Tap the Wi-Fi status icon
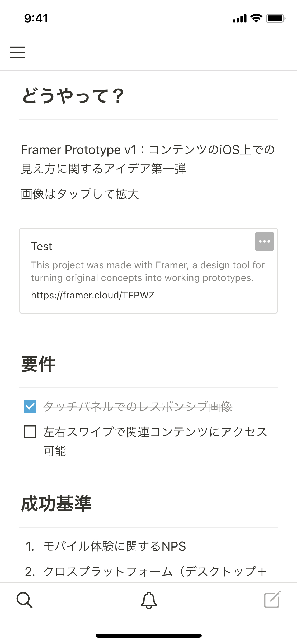Screen dimensions: 297x644 256,18
